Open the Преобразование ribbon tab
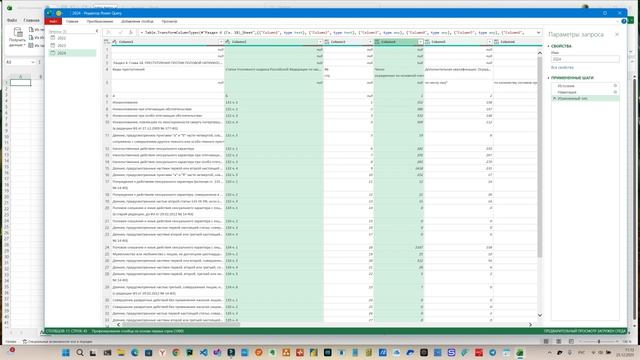 click(x=100, y=21)
